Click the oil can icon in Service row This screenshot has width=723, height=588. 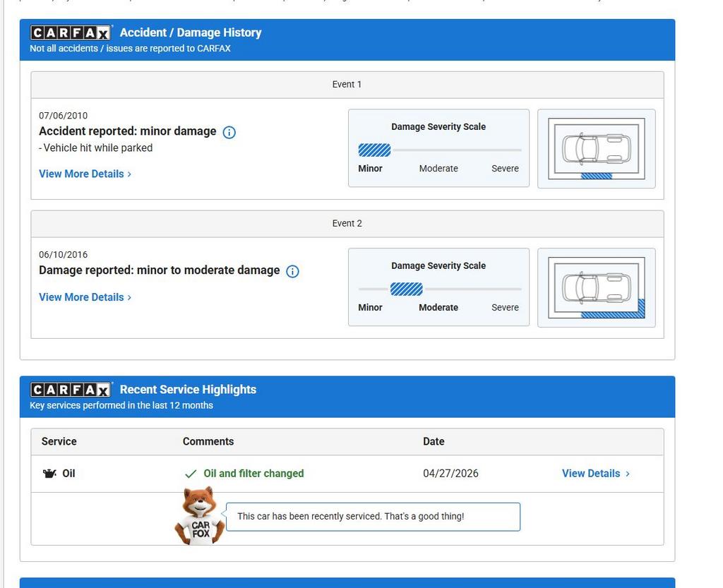tap(49, 473)
